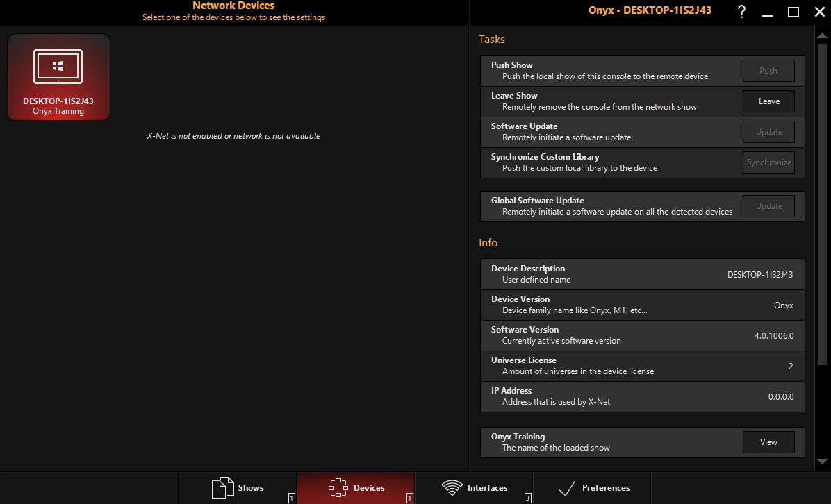Screen dimensions: 831x504
Task: Click the Software Version value 4.0.1006.0
Action: pos(774,335)
